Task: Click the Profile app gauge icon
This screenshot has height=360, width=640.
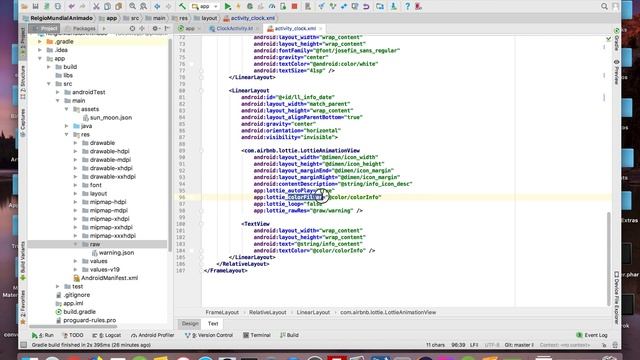Action: pyautogui.click(x=272, y=7)
